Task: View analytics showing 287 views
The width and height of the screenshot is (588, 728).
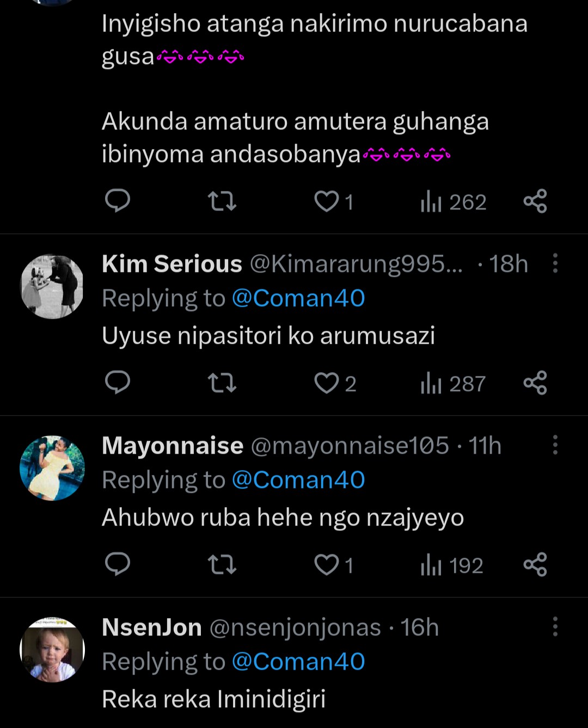Action: coord(453,384)
